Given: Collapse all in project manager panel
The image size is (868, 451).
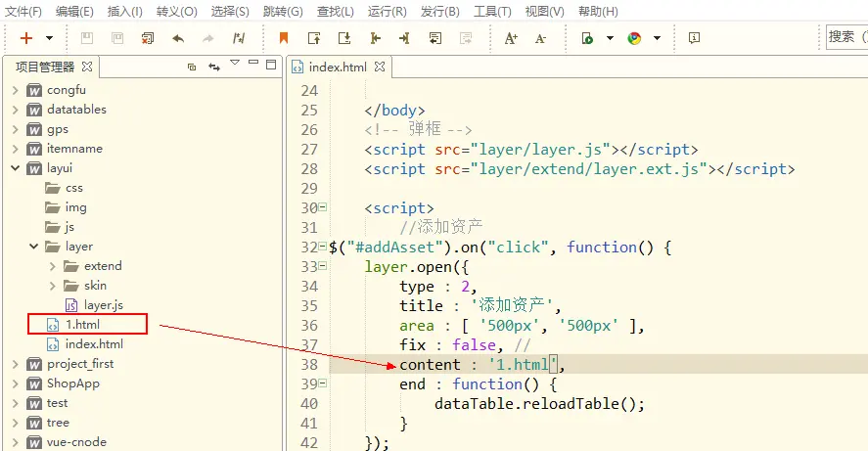Looking at the screenshot, I should coord(192,67).
